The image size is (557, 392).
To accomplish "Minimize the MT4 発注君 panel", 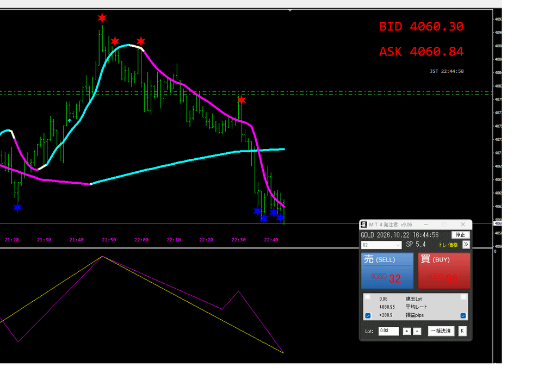I will point(426,225).
